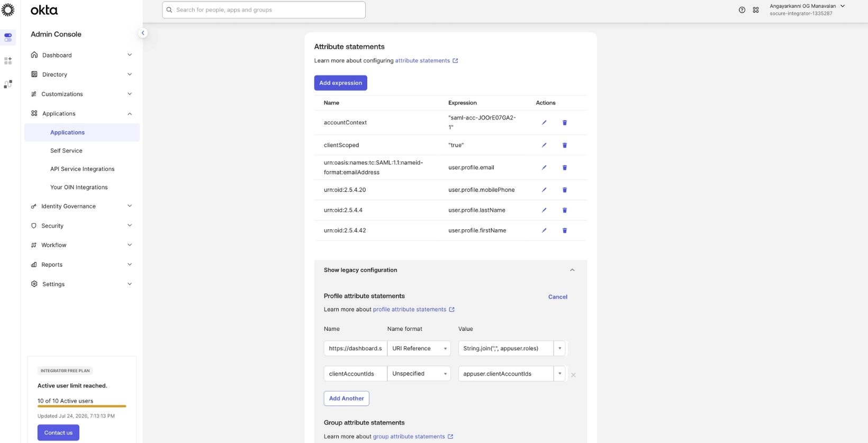Collapse the sidebar with the arrow button
Image resolution: width=868 pixels, height=443 pixels.
pyautogui.click(x=143, y=33)
